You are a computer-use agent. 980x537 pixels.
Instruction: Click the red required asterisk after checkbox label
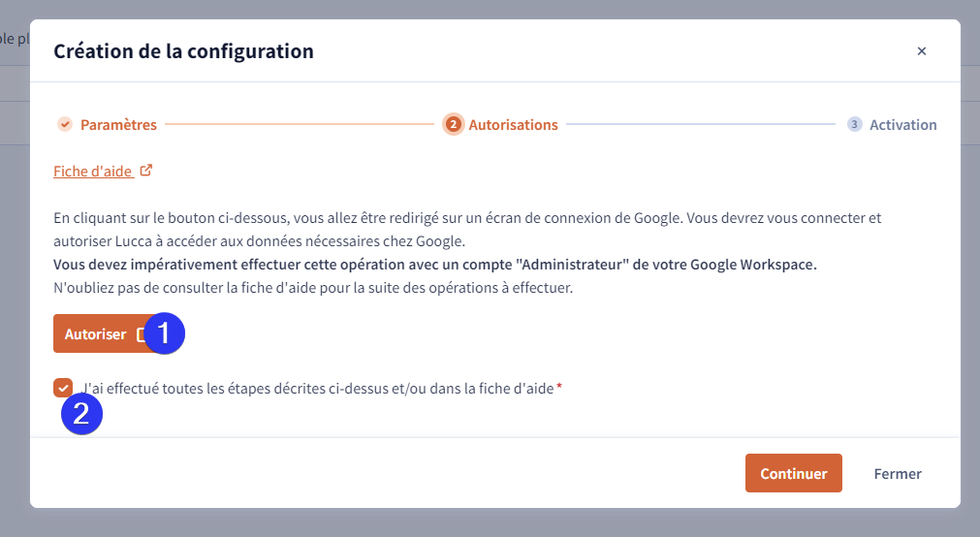(559, 387)
